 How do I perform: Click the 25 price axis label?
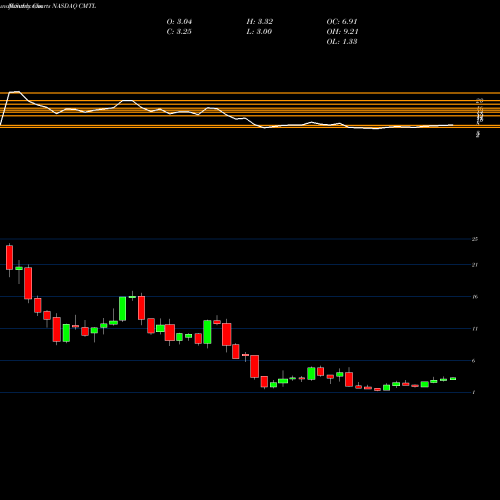pos(475,239)
